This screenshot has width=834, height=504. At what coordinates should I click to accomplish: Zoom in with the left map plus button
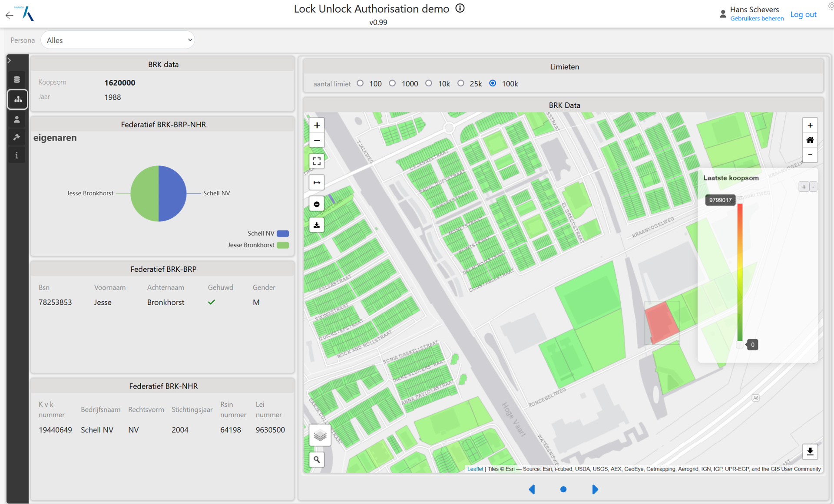[x=317, y=125]
